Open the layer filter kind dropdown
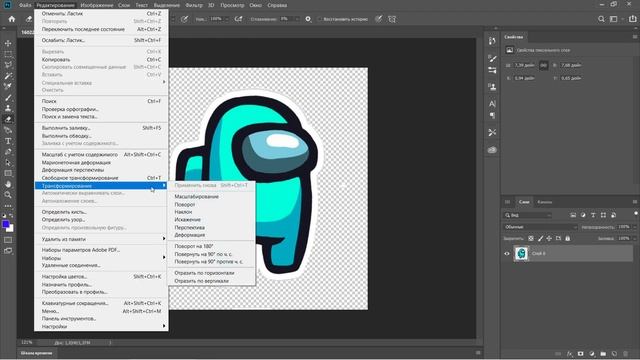 528,215
